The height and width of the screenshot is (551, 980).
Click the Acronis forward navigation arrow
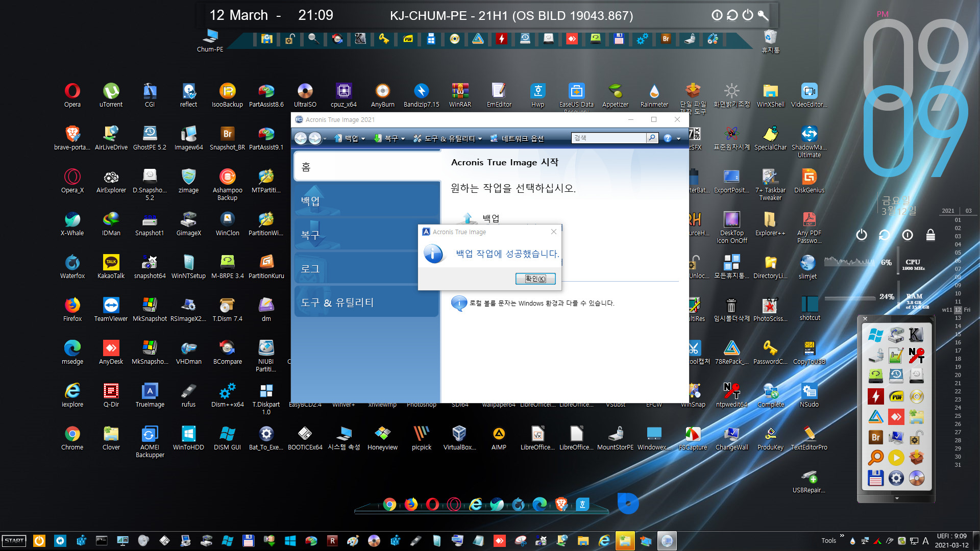coord(315,138)
